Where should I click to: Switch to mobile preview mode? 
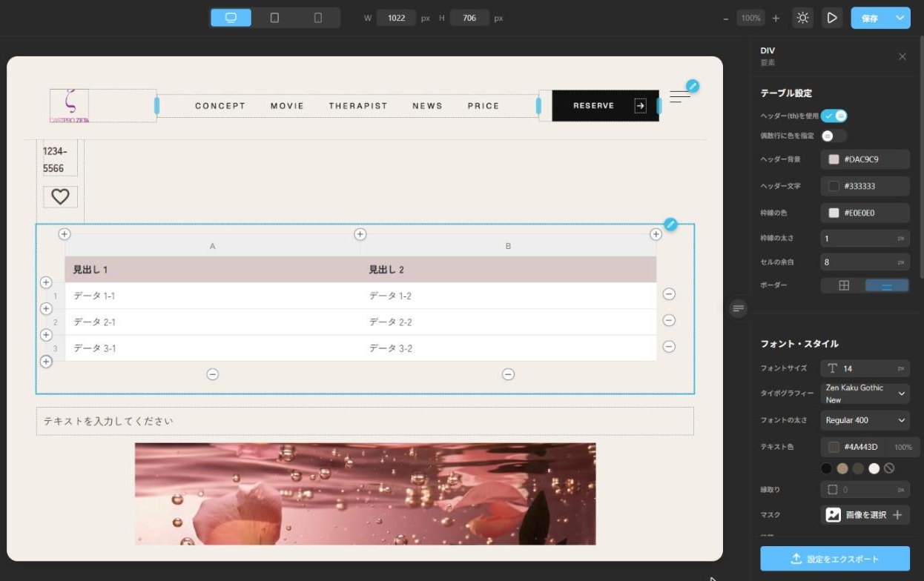pyautogui.click(x=318, y=18)
